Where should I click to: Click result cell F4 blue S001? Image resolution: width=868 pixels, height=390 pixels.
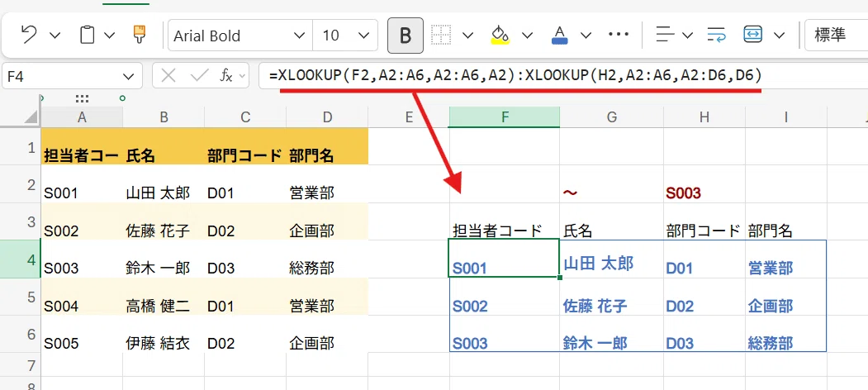[x=505, y=259]
